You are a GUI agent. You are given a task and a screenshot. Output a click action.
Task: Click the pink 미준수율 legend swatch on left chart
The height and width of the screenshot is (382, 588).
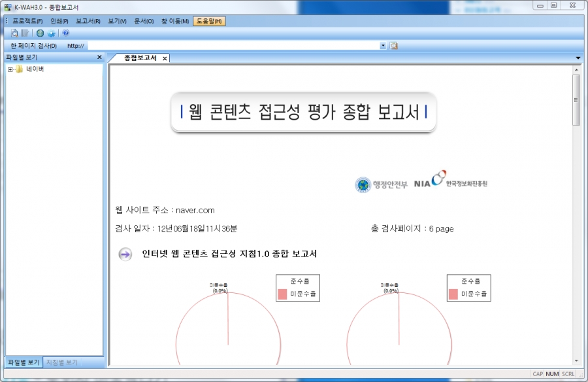(x=282, y=294)
